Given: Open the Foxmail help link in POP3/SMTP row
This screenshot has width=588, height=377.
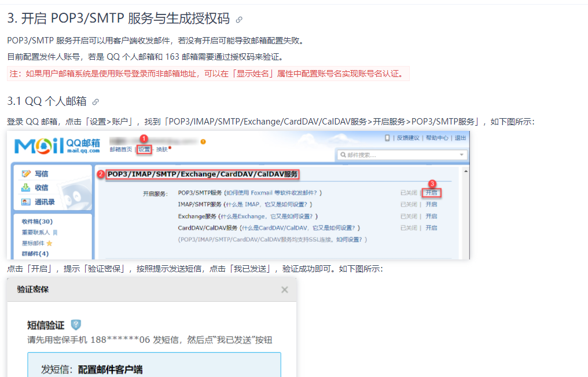Looking at the screenshot, I should tap(273, 193).
